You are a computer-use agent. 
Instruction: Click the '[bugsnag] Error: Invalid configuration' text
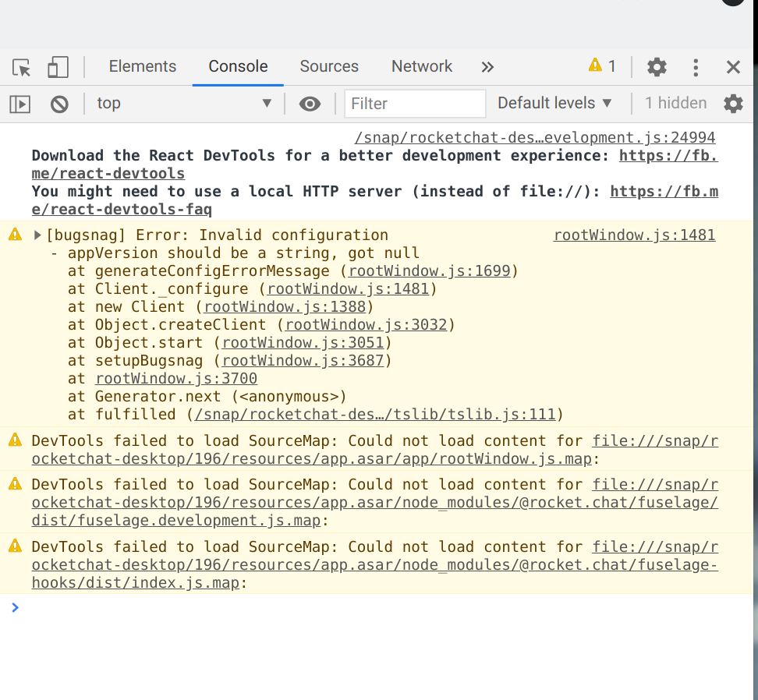click(x=217, y=235)
